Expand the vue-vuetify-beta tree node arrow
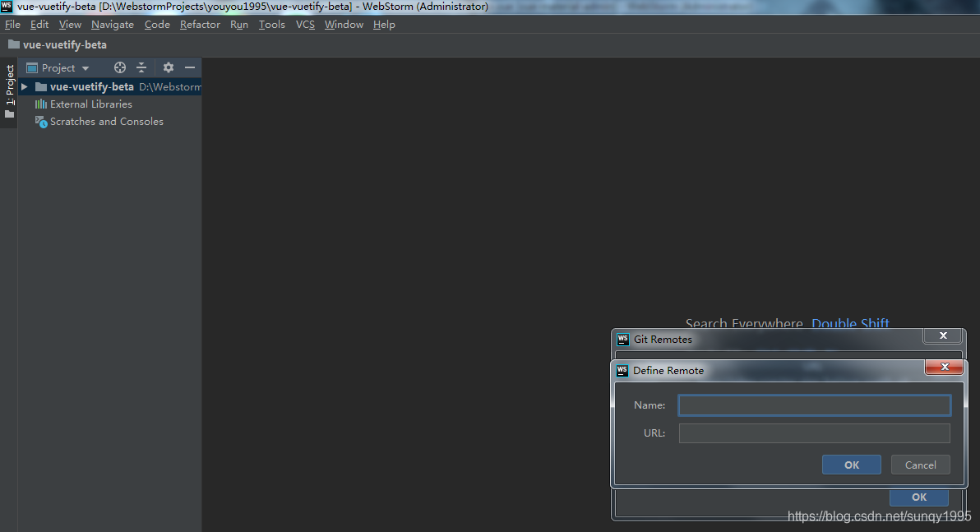The width and height of the screenshot is (980, 532). [25, 86]
